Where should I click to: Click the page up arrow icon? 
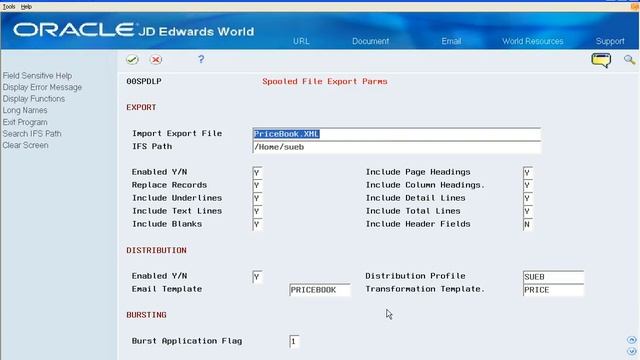(x=631, y=340)
